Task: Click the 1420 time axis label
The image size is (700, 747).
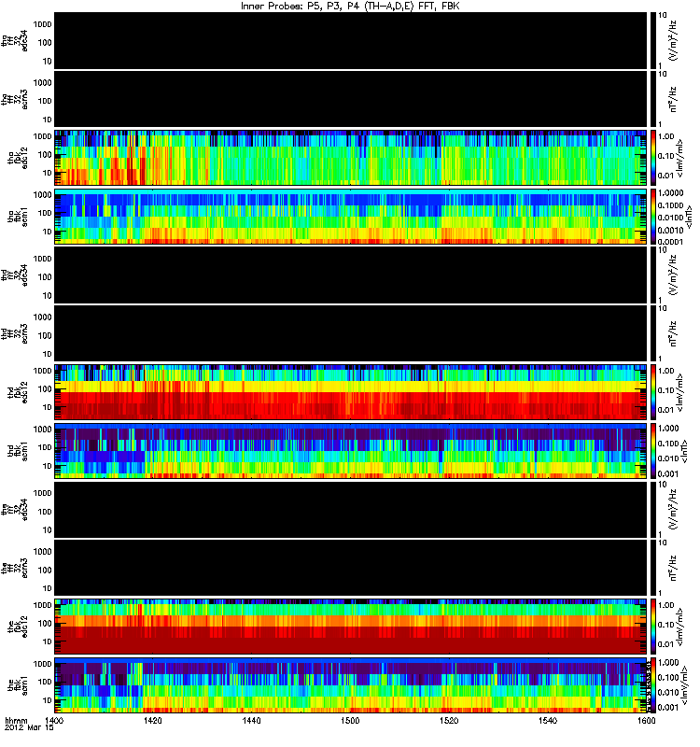Action: tap(153, 721)
